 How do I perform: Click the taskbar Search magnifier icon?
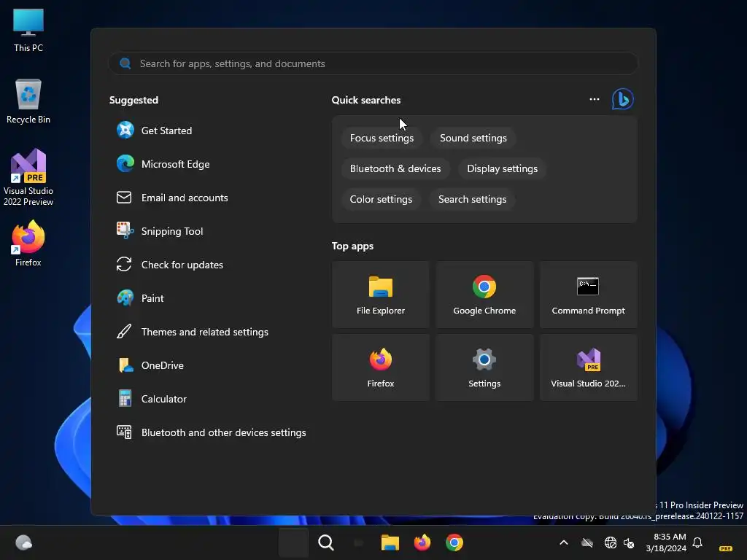tap(326, 542)
